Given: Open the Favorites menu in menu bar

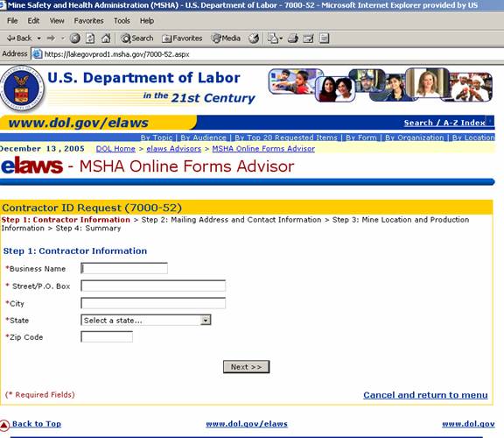Looking at the screenshot, I should click(88, 21).
